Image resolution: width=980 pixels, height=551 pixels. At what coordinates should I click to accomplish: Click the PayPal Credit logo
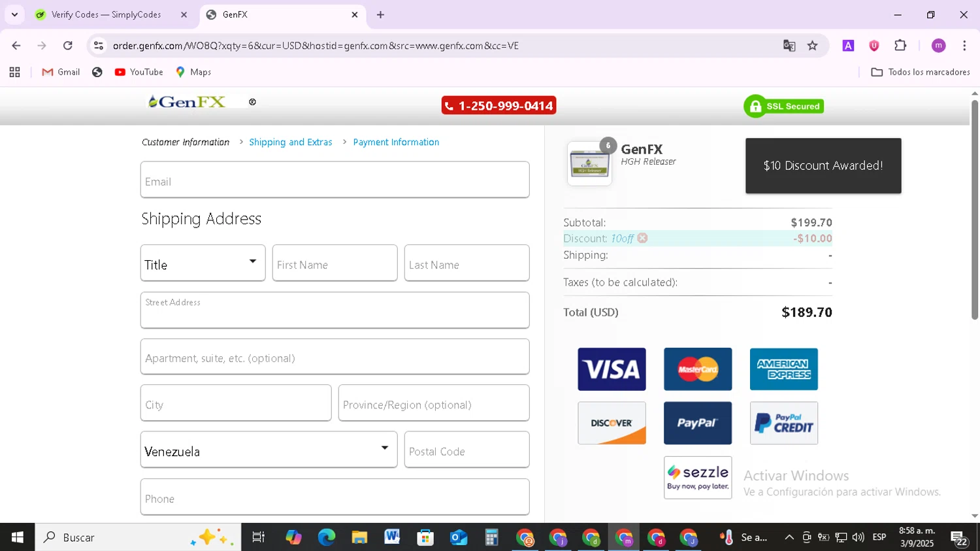click(784, 423)
